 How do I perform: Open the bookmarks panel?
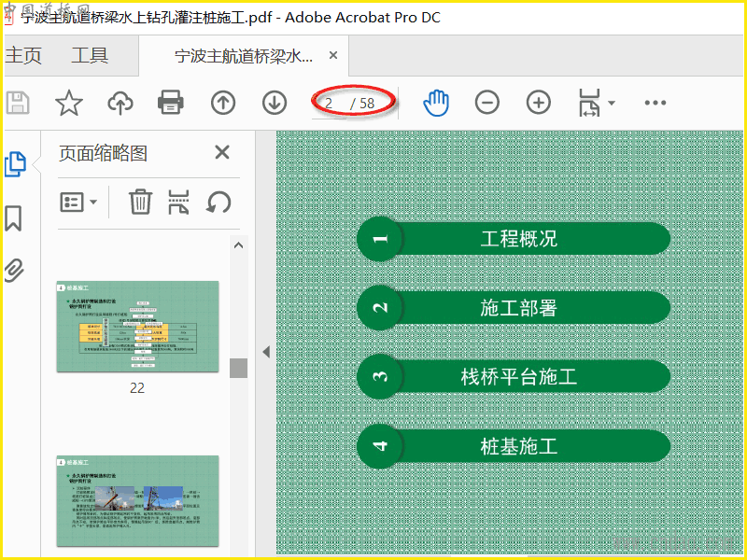click(13, 218)
